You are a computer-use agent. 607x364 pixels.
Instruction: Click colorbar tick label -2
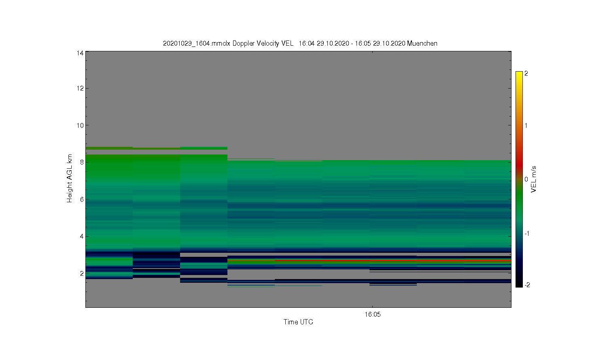(527, 285)
